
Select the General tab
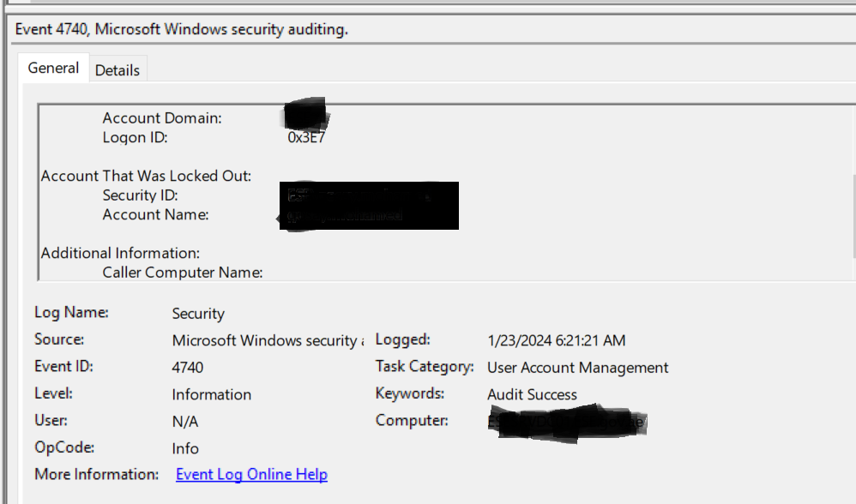[x=53, y=69]
